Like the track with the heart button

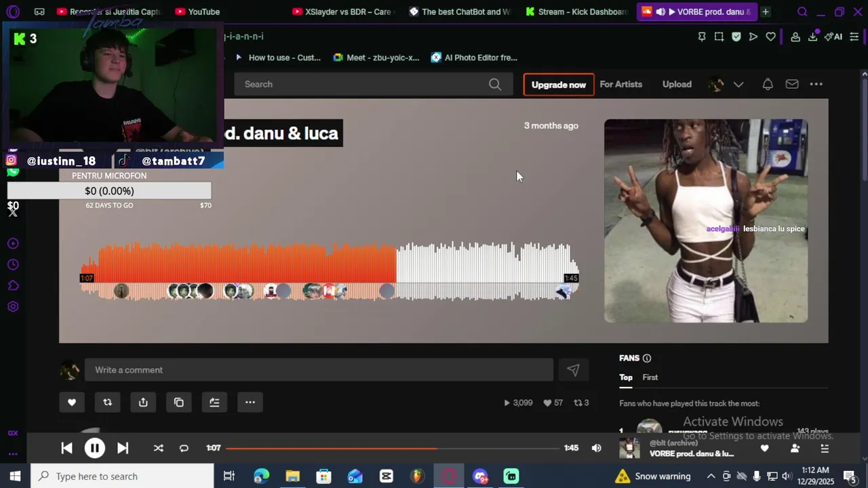point(72,403)
